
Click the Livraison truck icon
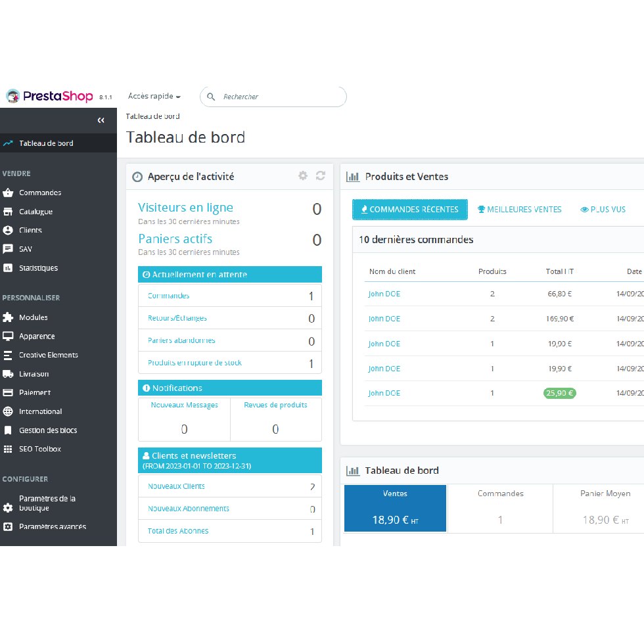pyautogui.click(x=8, y=374)
